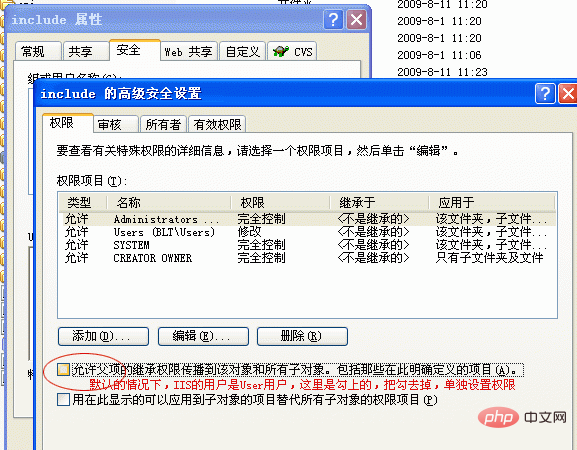577x450 pixels.
Task: Click 修改 permission value for Users
Action: (x=249, y=232)
